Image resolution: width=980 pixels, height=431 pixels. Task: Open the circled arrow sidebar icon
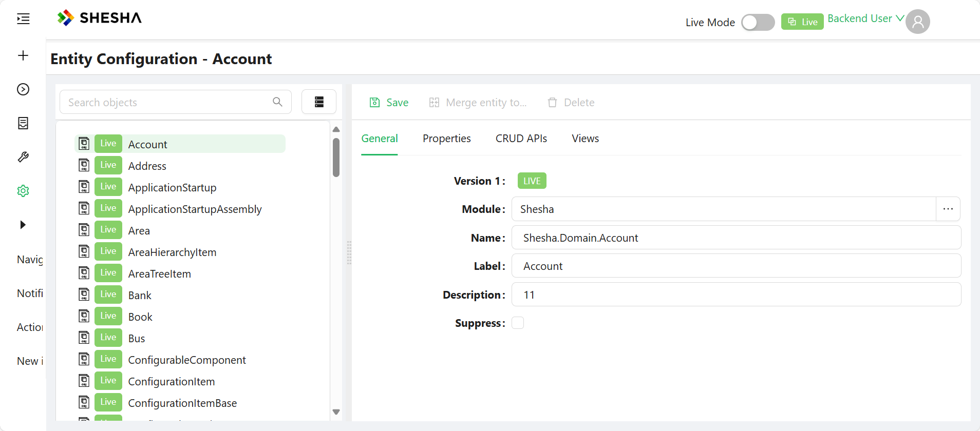[x=23, y=89]
